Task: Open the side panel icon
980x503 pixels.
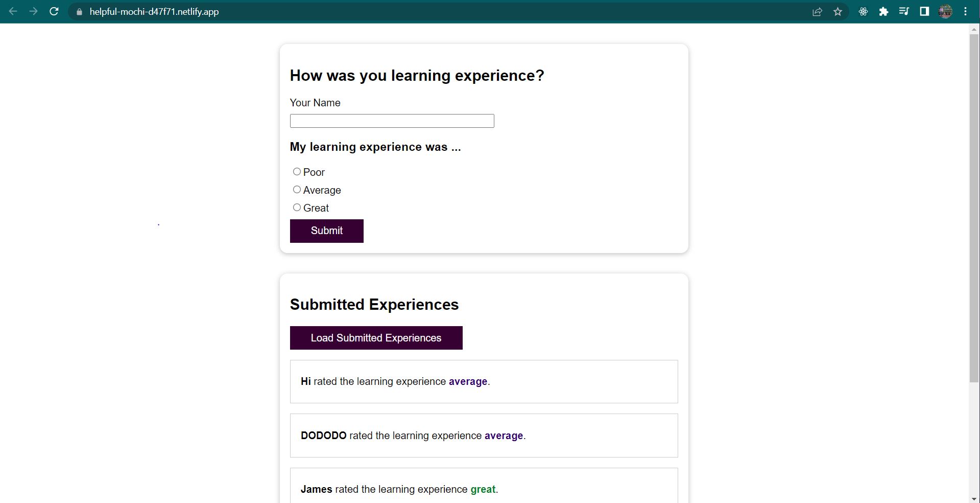Action: tap(924, 11)
